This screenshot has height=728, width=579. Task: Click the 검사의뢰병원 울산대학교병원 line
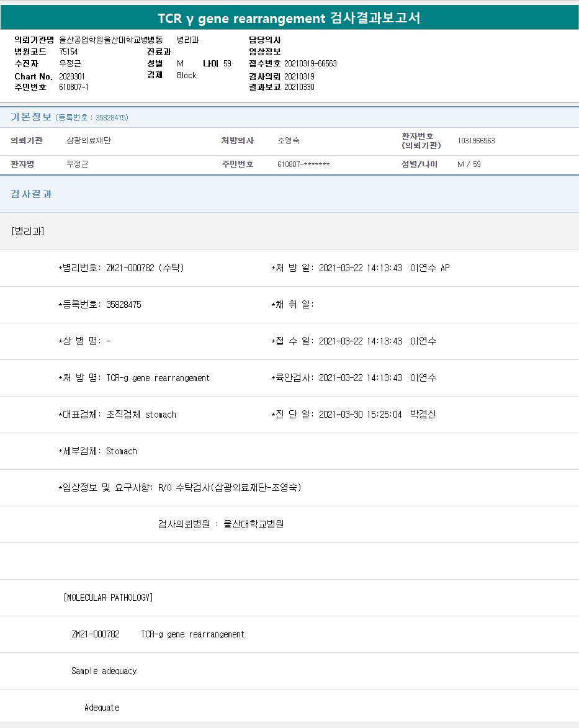[x=221, y=524]
